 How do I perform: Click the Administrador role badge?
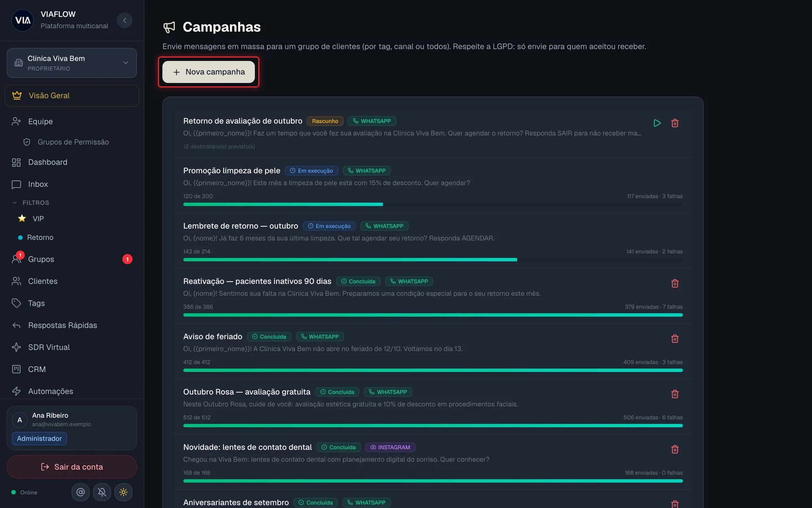point(39,439)
